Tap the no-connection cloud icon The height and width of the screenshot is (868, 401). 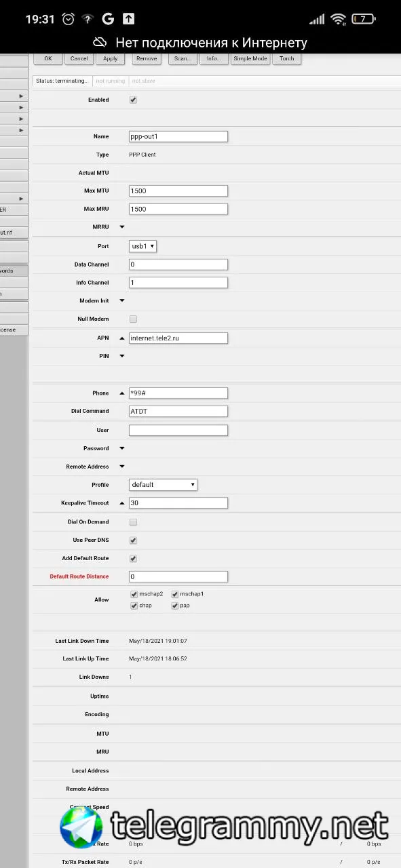[x=100, y=43]
